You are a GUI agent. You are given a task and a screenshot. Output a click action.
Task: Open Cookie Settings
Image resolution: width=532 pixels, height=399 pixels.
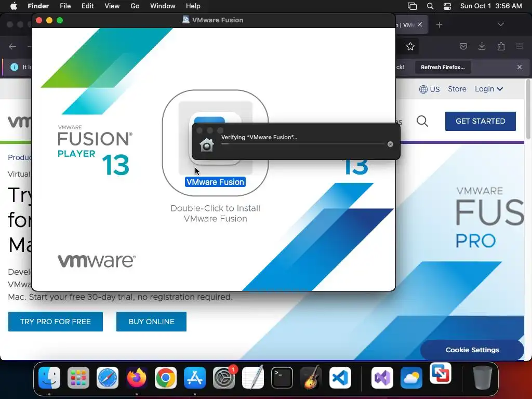tap(472, 350)
